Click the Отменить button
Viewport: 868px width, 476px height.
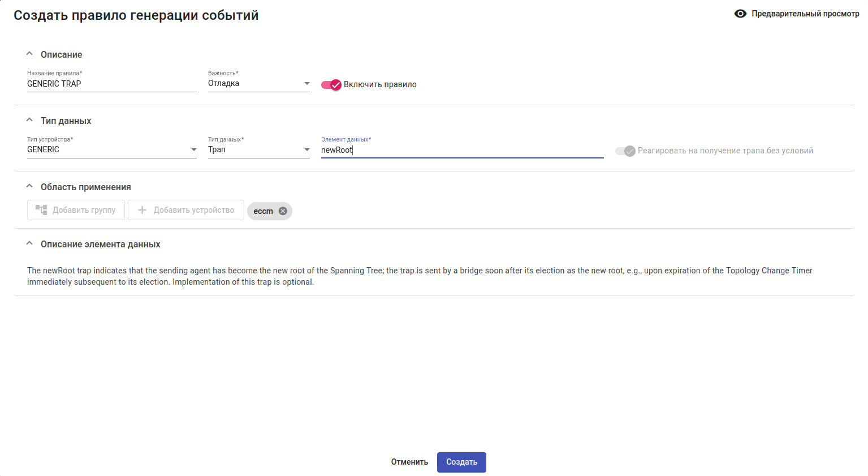(409, 462)
